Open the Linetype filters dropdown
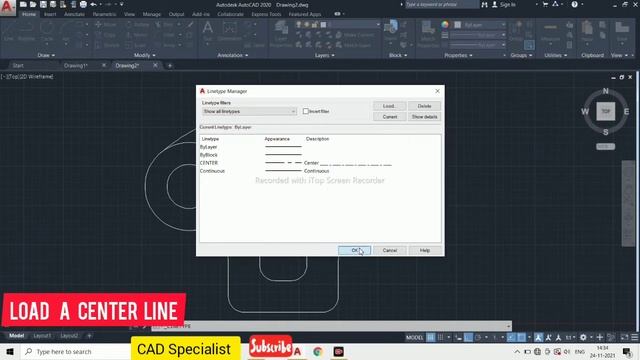The width and height of the screenshot is (640, 360). [x=249, y=111]
